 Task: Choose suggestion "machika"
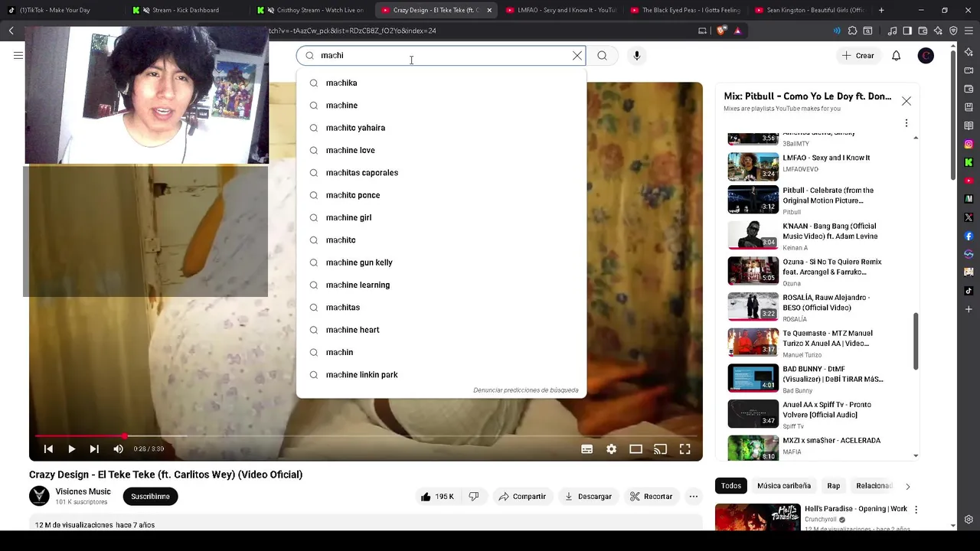(x=441, y=83)
